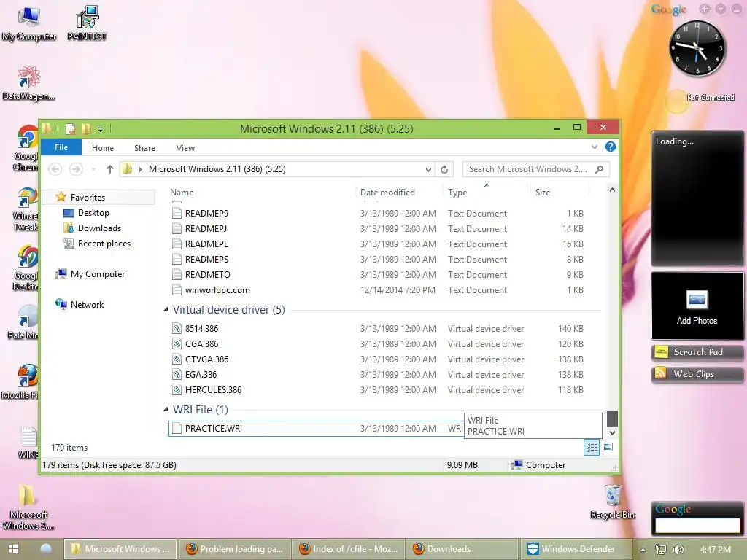The height and width of the screenshot is (560, 747).
Task: Sort by Date modified column header
Action: point(399,192)
